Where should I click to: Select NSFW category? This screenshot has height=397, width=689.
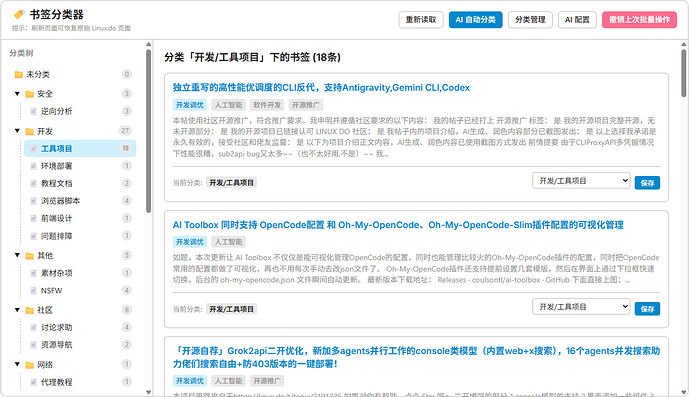tap(80, 291)
